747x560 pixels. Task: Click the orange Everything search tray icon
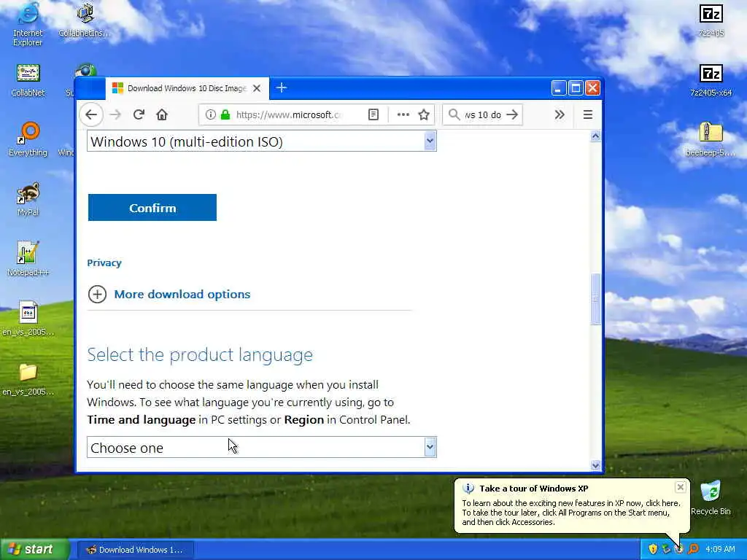coord(693,549)
